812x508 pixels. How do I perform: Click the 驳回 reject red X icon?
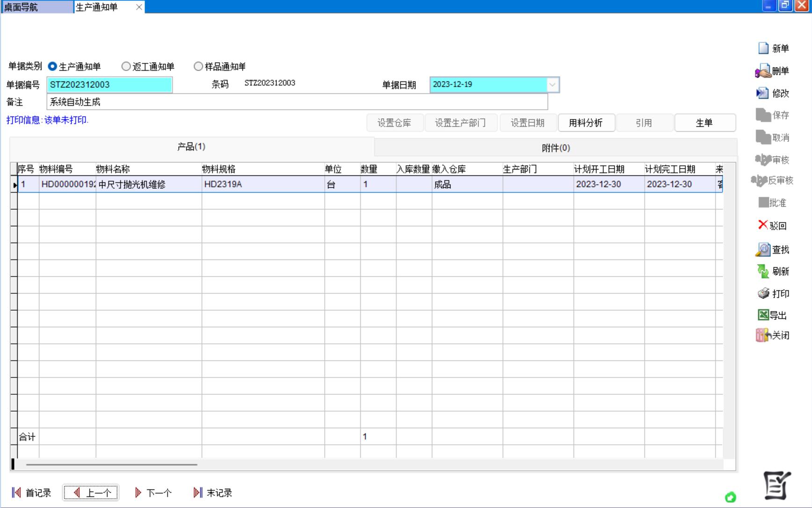(x=763, y=225)
